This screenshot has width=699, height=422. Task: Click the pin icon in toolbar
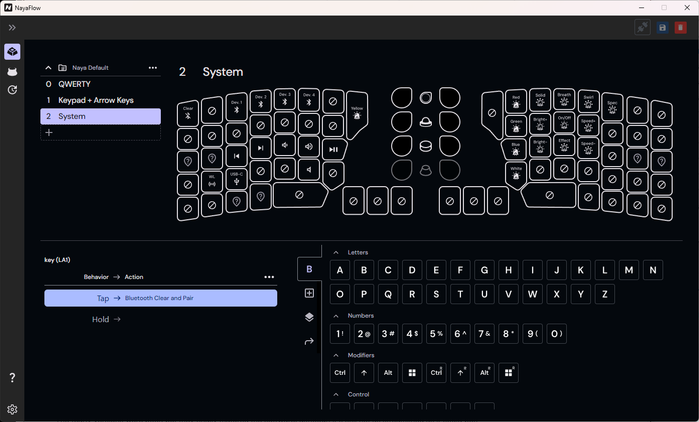click(642, 28)
